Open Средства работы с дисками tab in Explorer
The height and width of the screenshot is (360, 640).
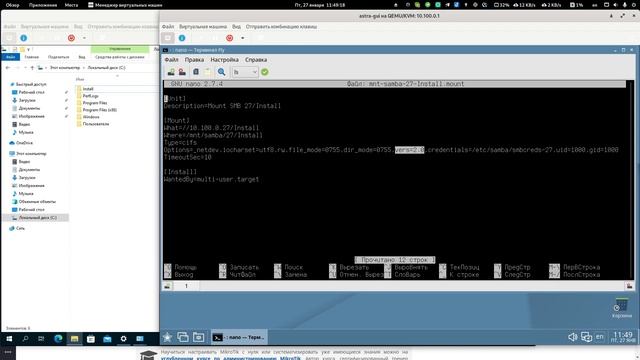point(120,57)
